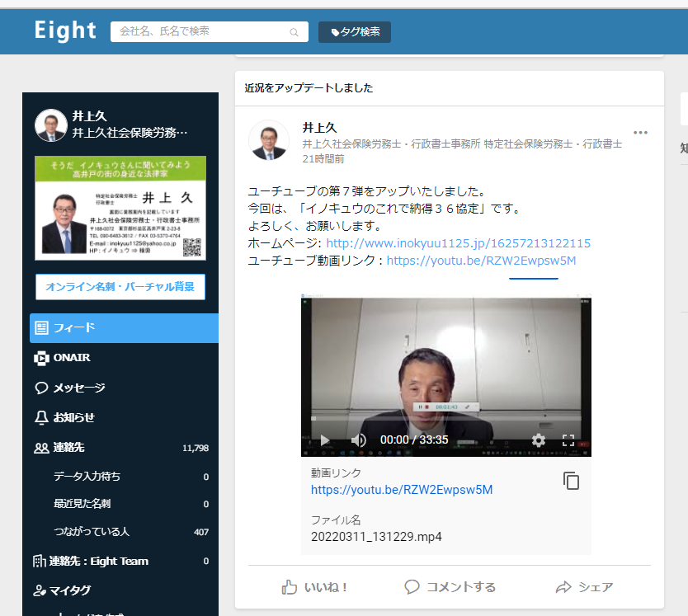Click the 連絡先 people icon
688x616 pixels.
[41, 448]
